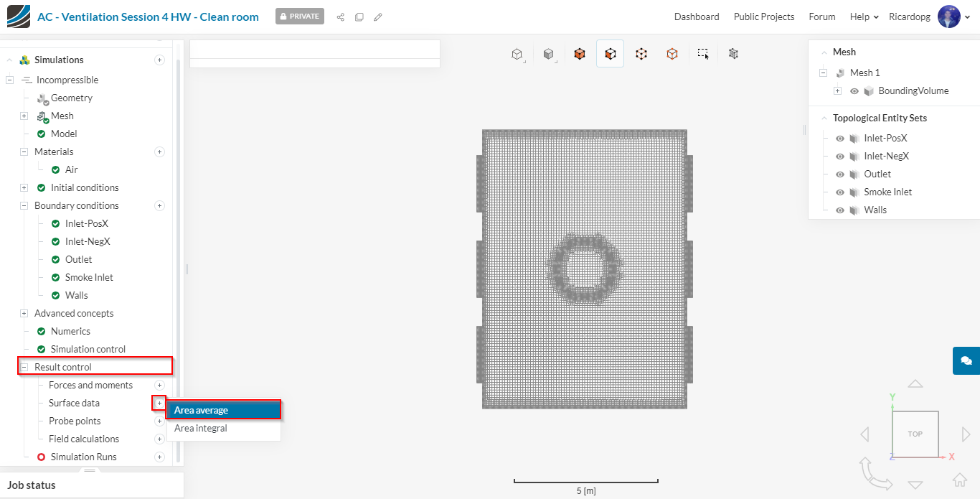The width and height of the screenshot is (980, 499).
Task: Hide the Smoke Inlet entity set
Action: pos(840,192)
